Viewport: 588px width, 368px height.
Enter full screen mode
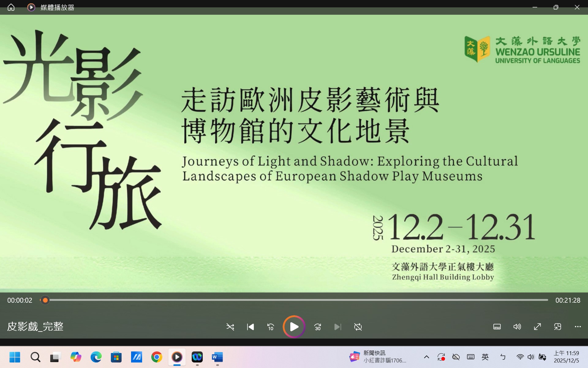click(537, 327)
